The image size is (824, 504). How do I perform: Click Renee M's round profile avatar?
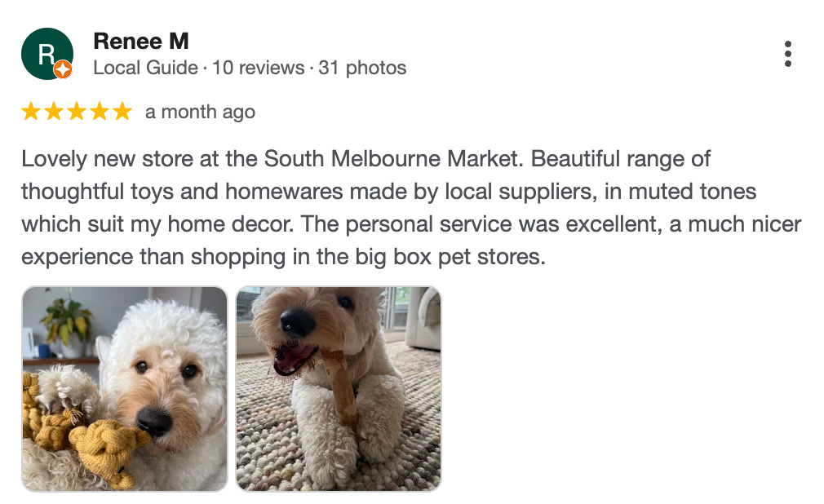(47, 54)
